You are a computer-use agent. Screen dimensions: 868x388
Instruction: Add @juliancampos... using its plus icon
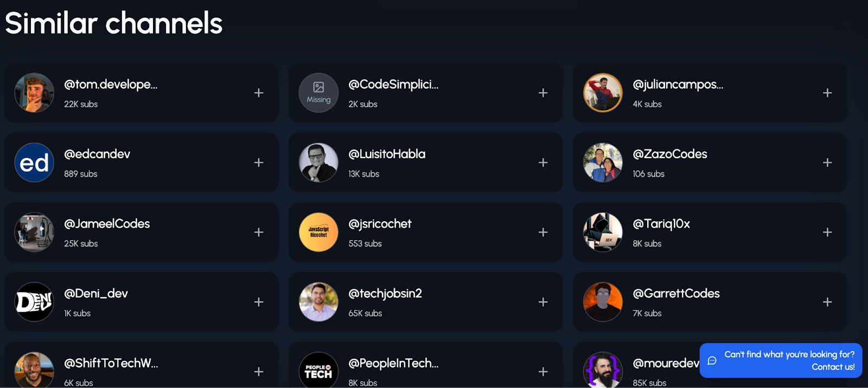click(x=827, y=93)
